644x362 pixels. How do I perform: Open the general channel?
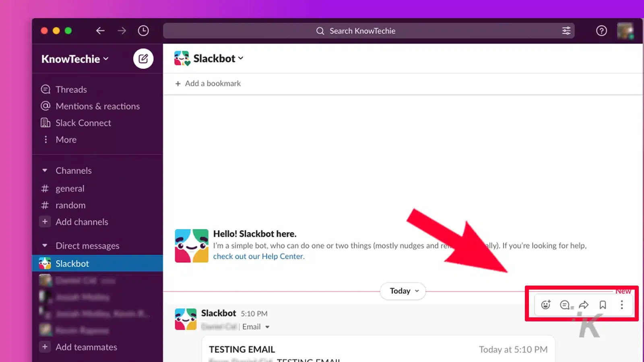(x=70, y=189)
